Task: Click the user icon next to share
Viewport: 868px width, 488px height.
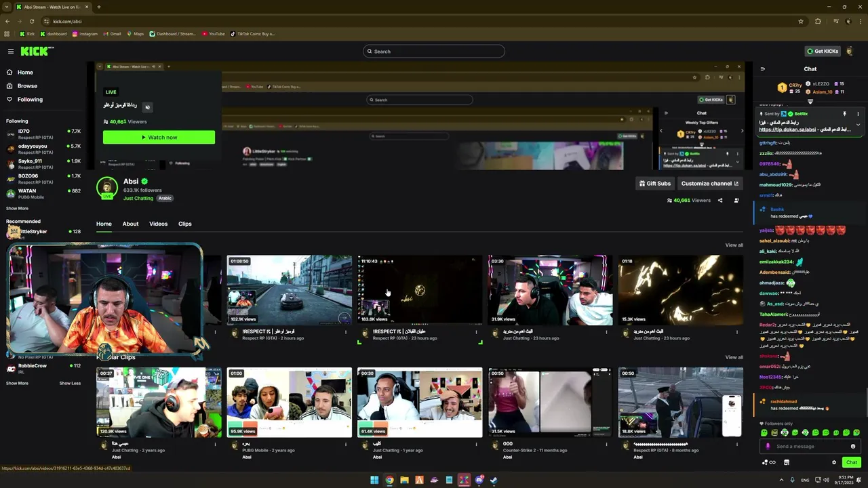Action: [x=736, y=201]
